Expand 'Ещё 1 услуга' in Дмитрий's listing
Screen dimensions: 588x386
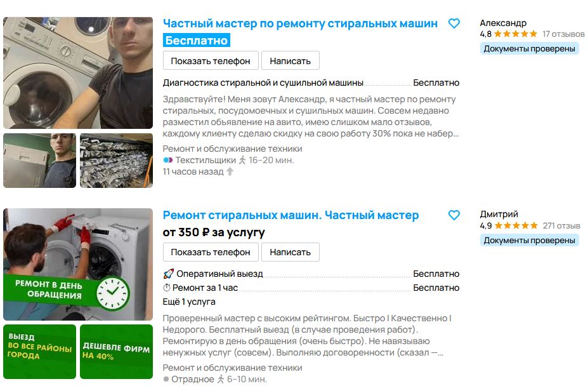[x=189, y=302]
